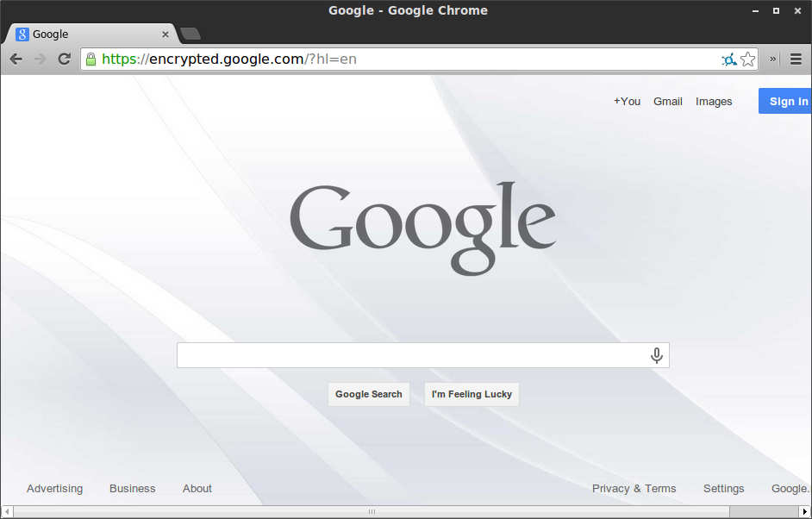Click the Sign in button
This screenshot has width=812, height=519.
pyautogui.click(x=785, y=101)
